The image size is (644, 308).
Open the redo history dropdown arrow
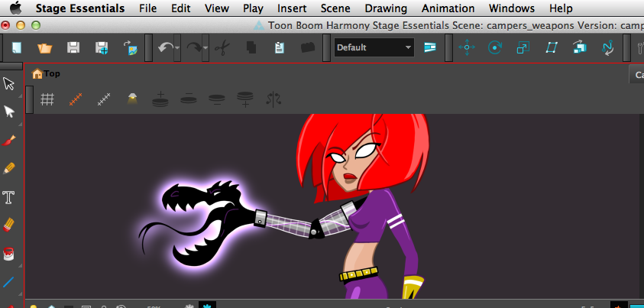click(x=205, y=48)
